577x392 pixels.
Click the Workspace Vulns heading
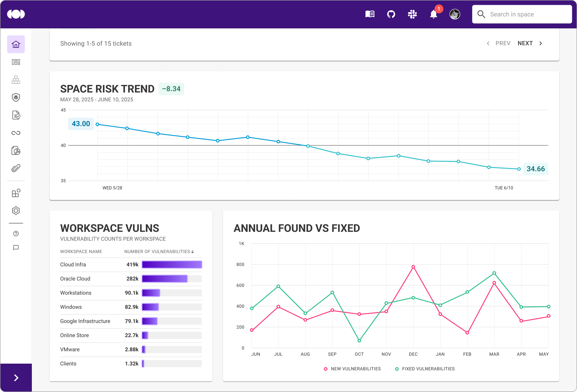pyautogui.click(x=109, y=228)
